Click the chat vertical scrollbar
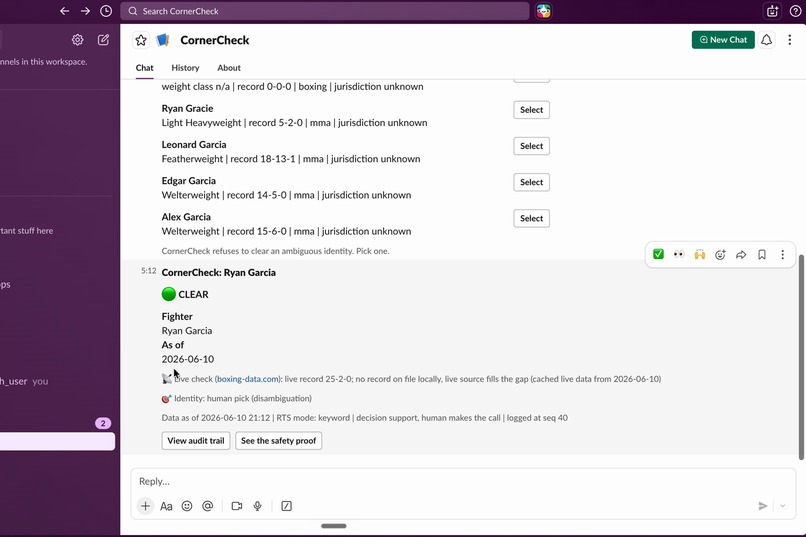Viewport: 806px width, 537px height. tap(801, 357)
